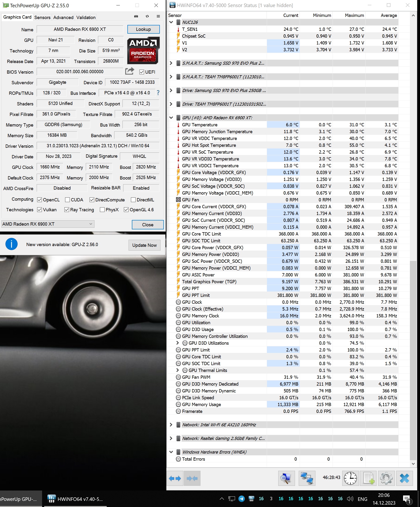Click the fan icon beside GPU Fan
This screenshot has width=420, height=507.
pyautogui.click(x=178, y=200)
